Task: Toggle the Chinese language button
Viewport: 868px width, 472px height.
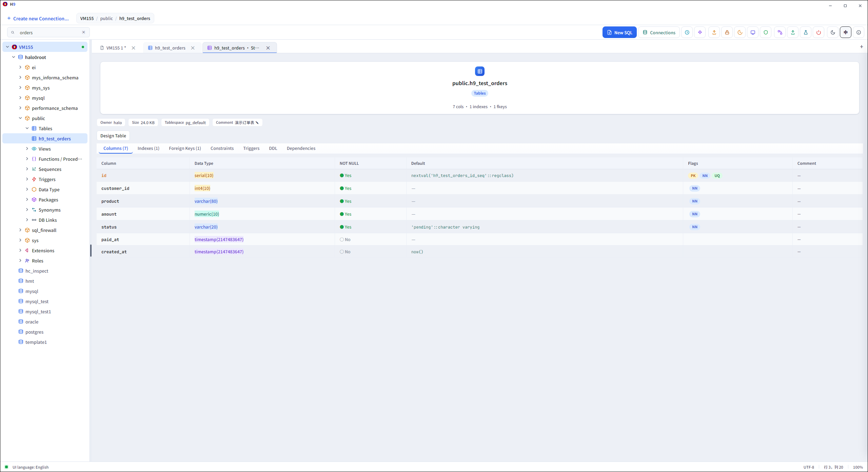Action: (x=846, y=33)
